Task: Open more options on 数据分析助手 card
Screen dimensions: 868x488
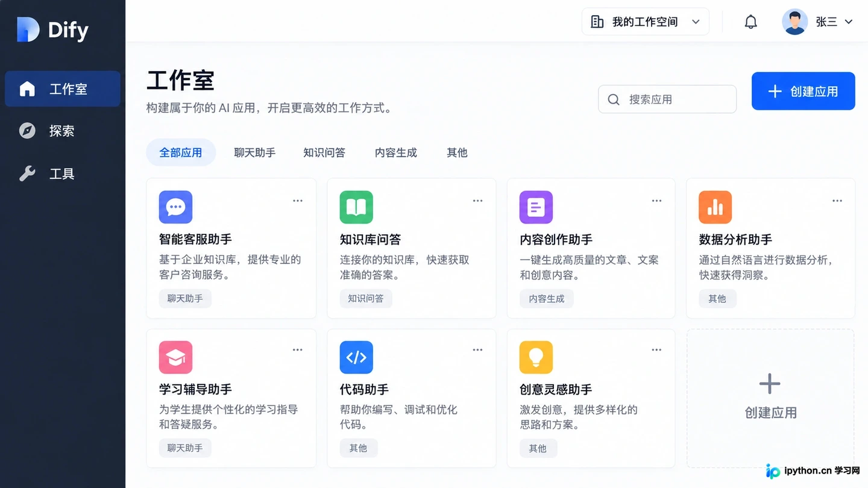Action: coord(837,201)
